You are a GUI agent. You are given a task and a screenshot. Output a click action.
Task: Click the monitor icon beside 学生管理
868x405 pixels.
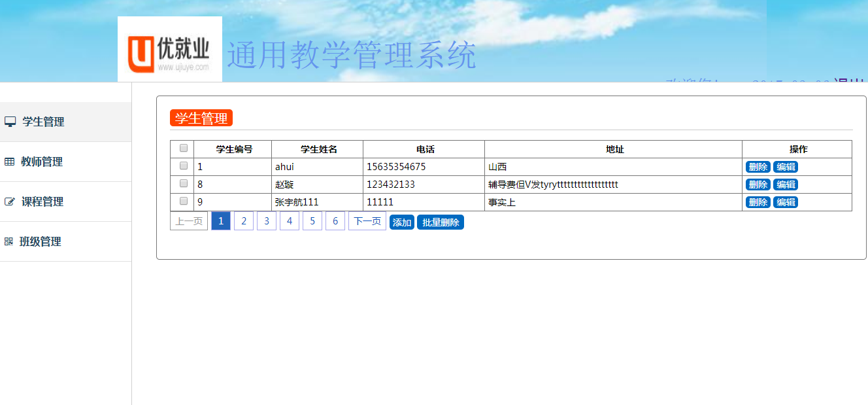point(10,122)
